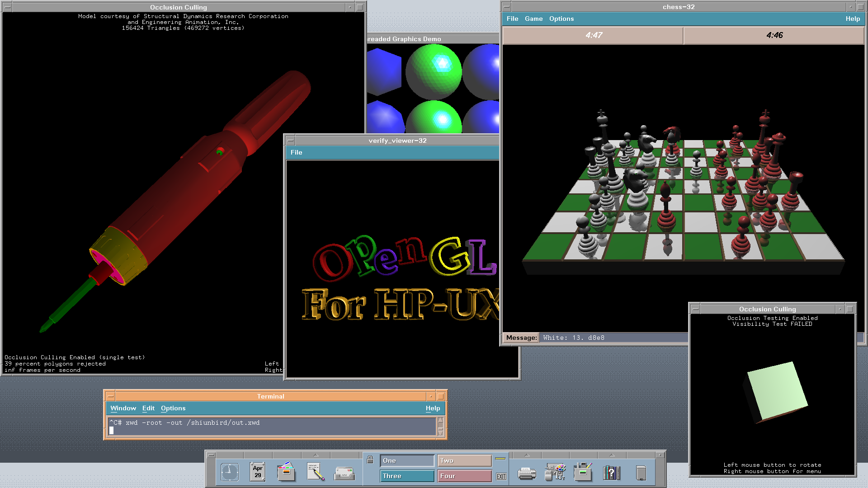The height and width of the screenshot is (488, 868).
Task: Open Help menu in chess-32
Action: coord(853,19)
